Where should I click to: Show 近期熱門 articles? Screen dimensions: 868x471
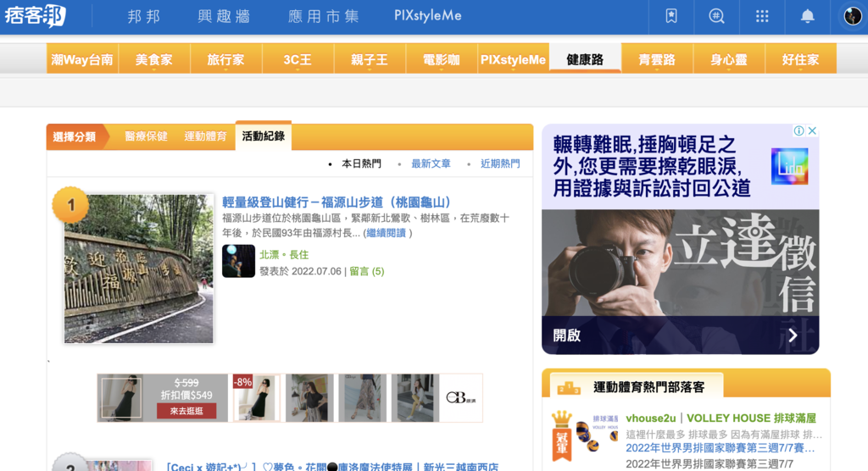coord(500,163)
